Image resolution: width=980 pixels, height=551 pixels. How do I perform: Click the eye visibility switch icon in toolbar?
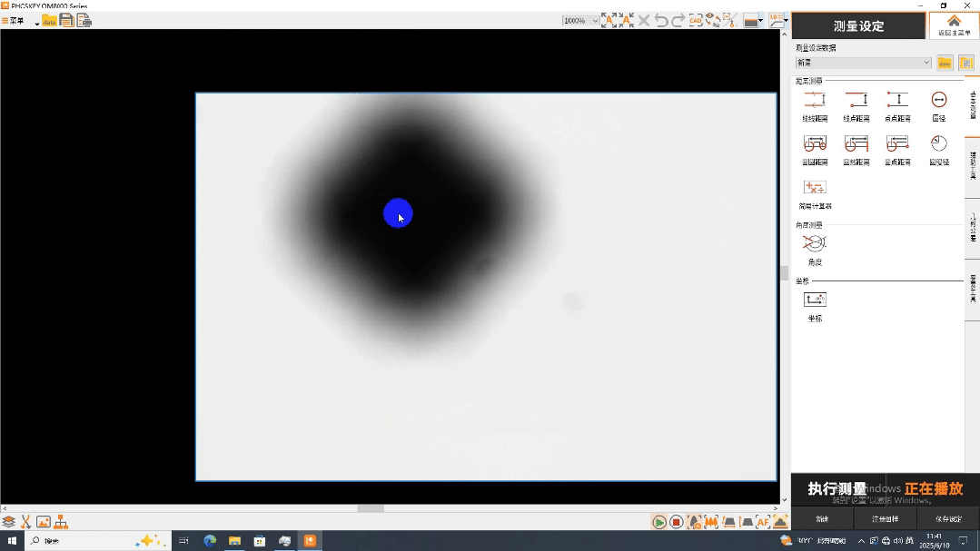(x=712, y=20)
